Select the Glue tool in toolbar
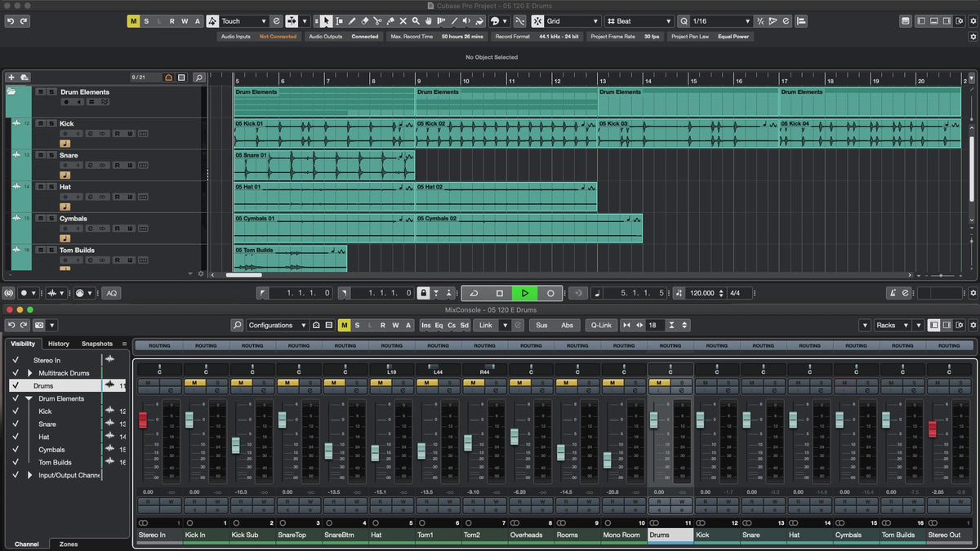 (390, 21)
